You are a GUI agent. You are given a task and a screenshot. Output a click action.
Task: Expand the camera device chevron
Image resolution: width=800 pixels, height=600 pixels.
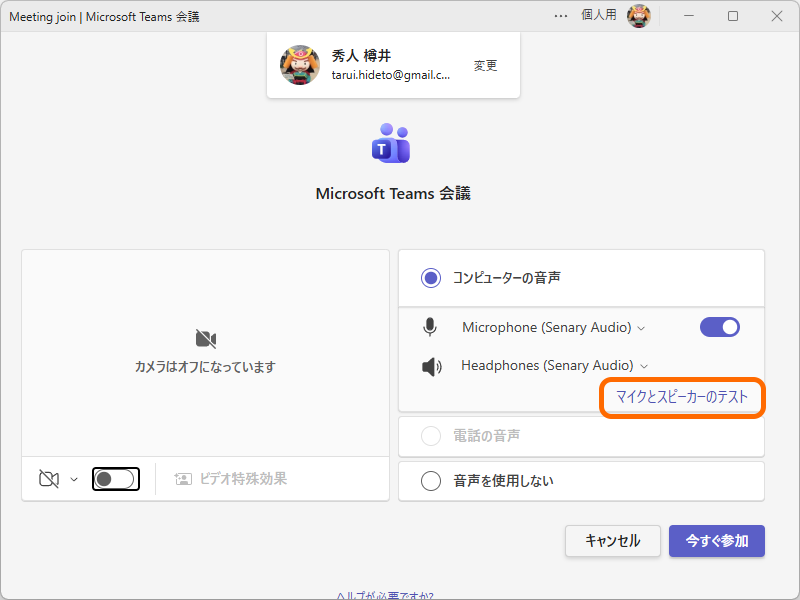point(74,479)
